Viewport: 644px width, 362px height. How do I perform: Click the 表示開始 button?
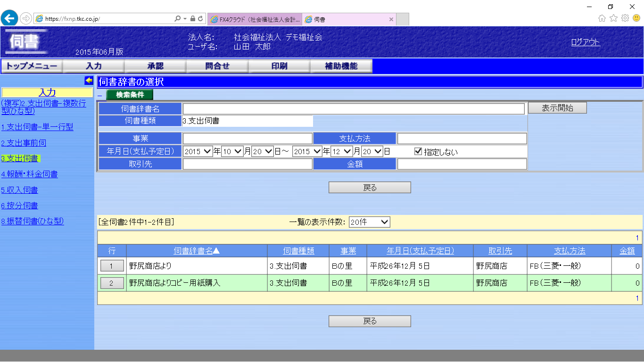pyautogui.click(x=557, y=108)
